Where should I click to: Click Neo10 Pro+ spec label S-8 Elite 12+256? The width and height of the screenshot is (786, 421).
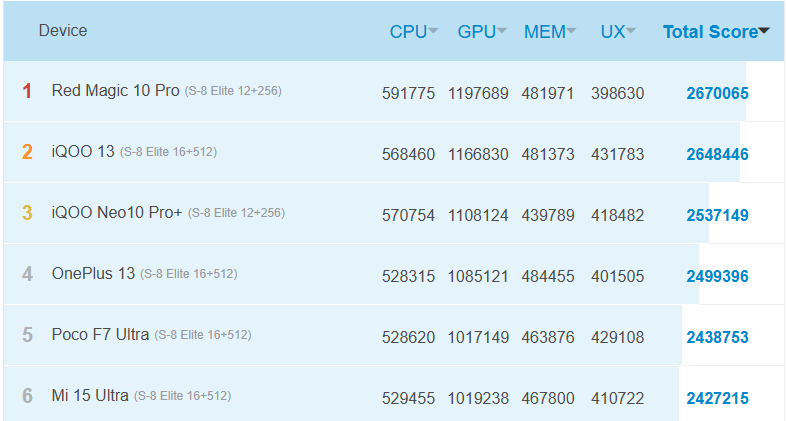coord(237,213)
